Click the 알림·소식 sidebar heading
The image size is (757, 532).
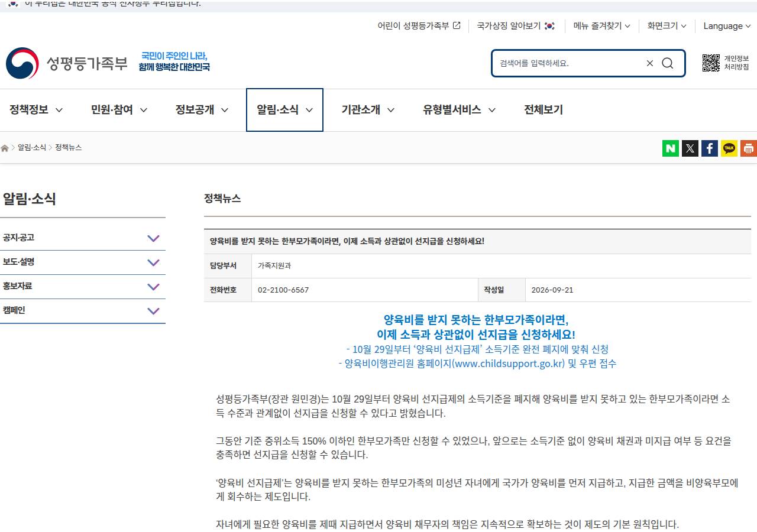coord(29,199)
